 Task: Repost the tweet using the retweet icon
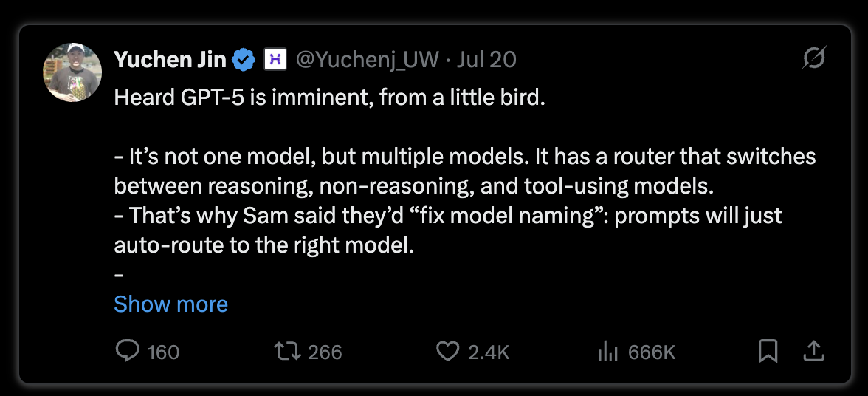(288, 351)
